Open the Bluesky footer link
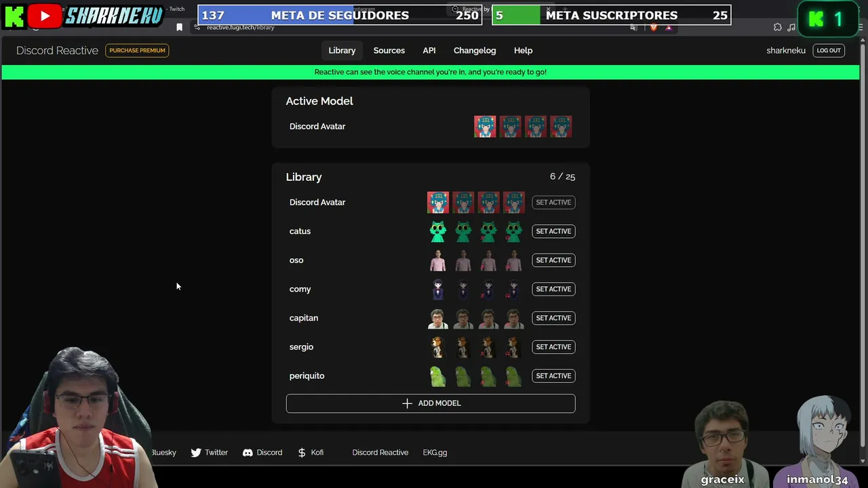Screen dimensions: 868x488 pos(163,453)
